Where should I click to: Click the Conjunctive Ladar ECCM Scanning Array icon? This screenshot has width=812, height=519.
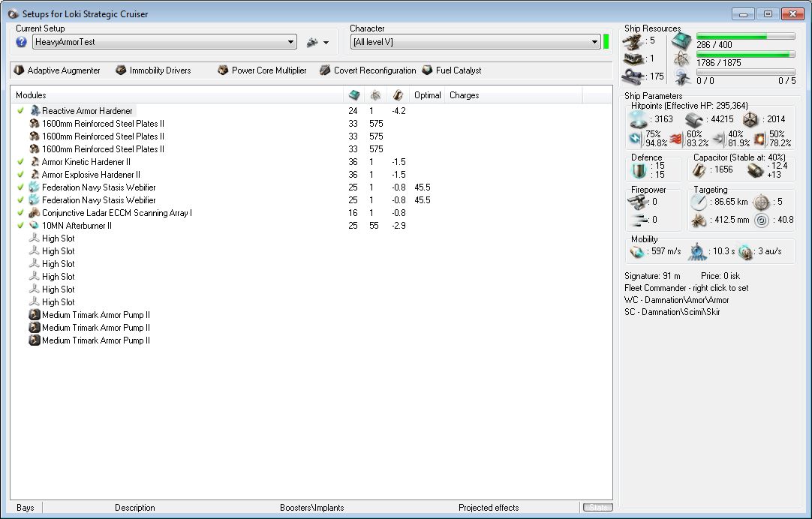tap(35, 213)
